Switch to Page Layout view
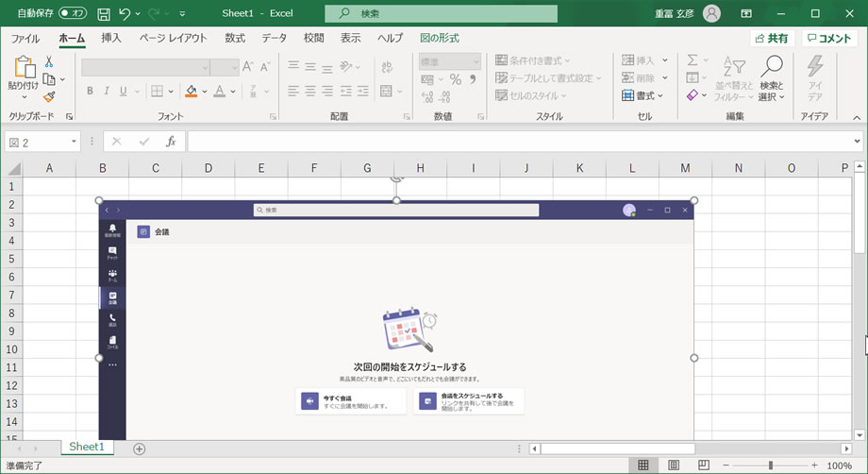The height and width of the screenshot is (474, 868). (674, 466)
